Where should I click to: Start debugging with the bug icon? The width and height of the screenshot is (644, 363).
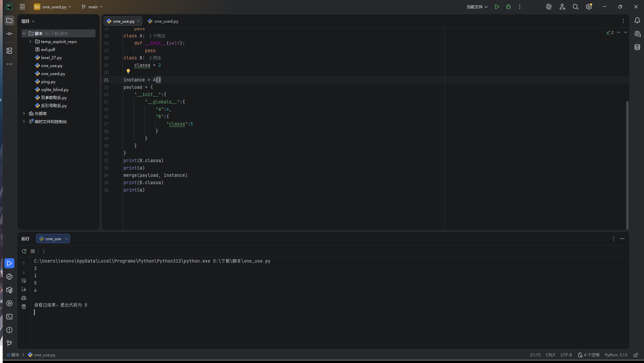(x=508, y=7)
